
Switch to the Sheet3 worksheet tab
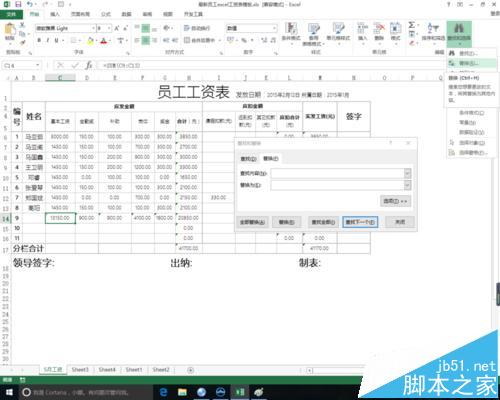80,370
